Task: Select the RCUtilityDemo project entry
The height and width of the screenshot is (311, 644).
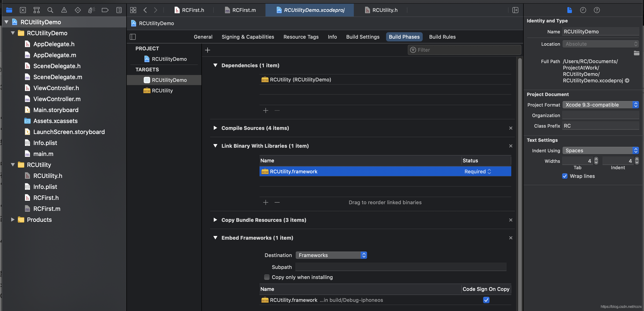Action: coord(164,59)
